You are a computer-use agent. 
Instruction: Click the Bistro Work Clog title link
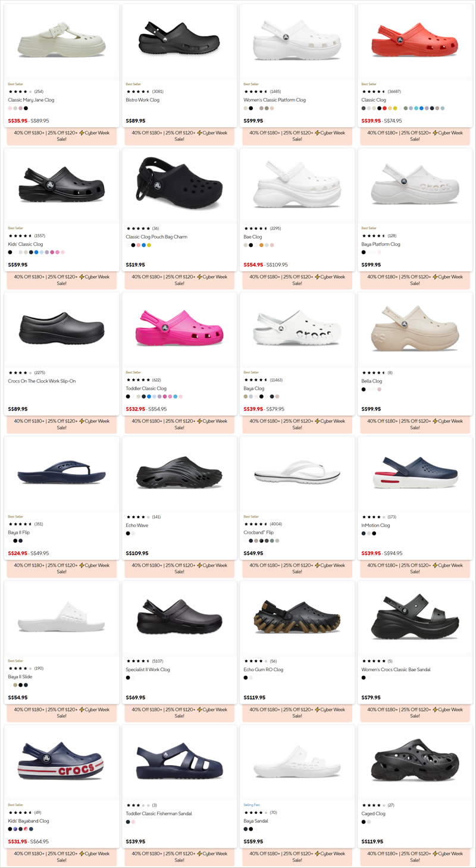143,100
